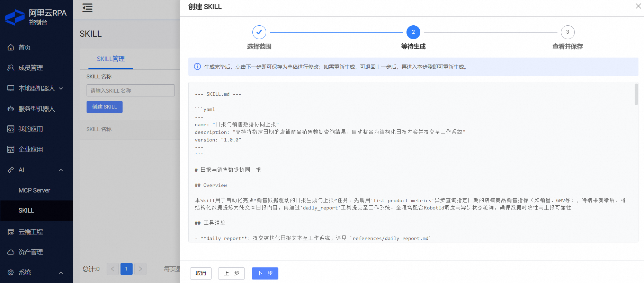Collapse the sidebar with the menu-fold icon

pyautogui.click(x=87, y=8)
